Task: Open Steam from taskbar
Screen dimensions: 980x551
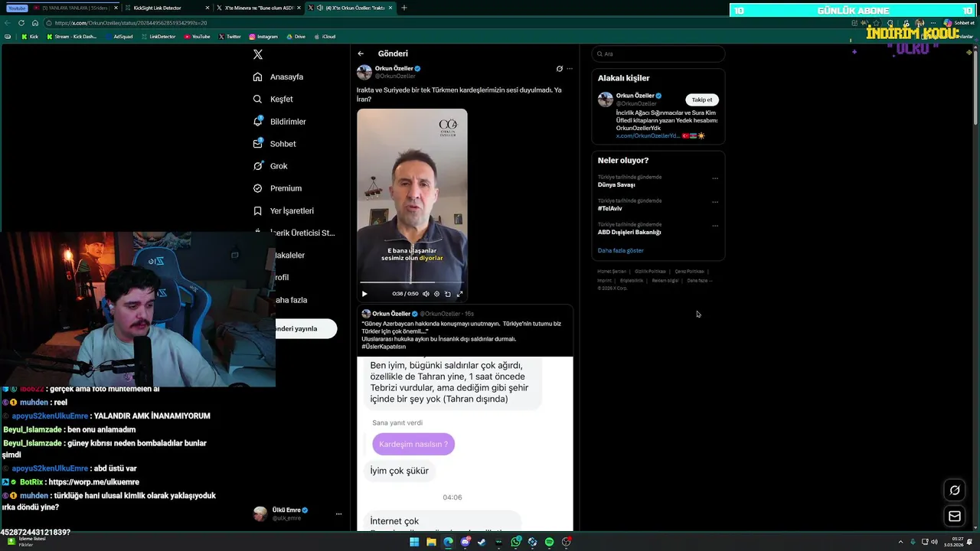Action: tap(482, 542)
